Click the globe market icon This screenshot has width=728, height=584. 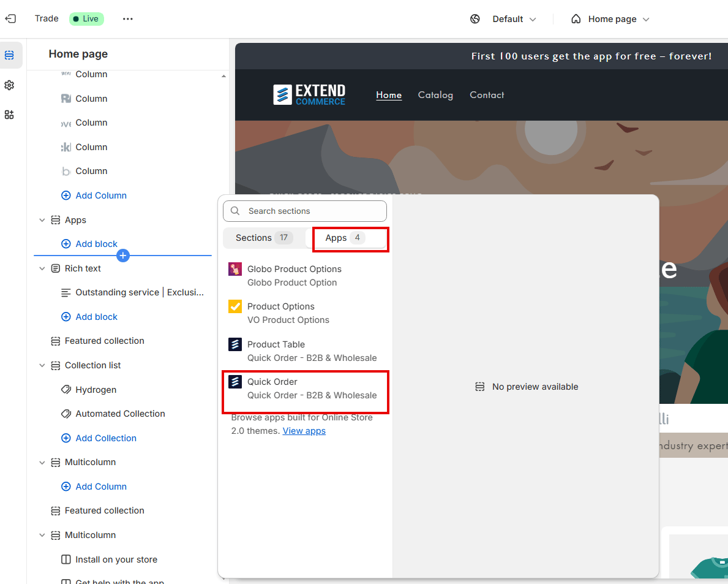click(475, 19)
